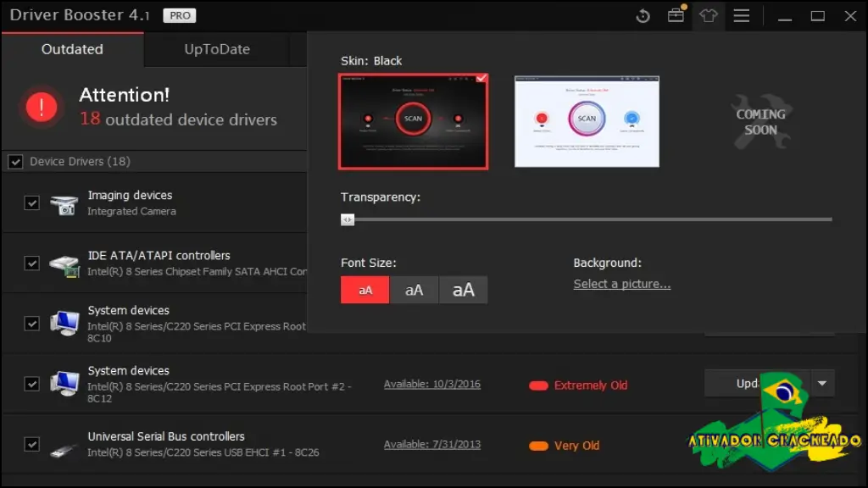Uncheck the IDE ATA/ATAPI controllers checkbox
Screen dimensions: 868x488
pos(32,263)
